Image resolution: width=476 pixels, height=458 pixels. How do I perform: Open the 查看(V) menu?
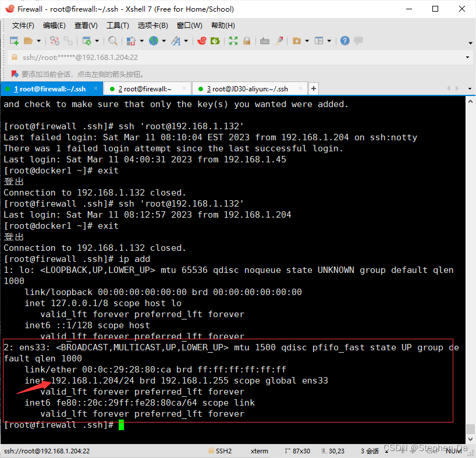pyautogui.click(x=86, y=26)
